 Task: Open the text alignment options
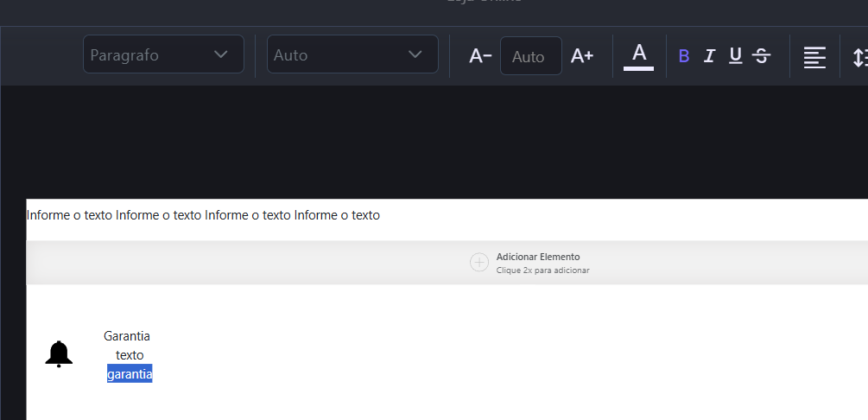pos(814,57)
